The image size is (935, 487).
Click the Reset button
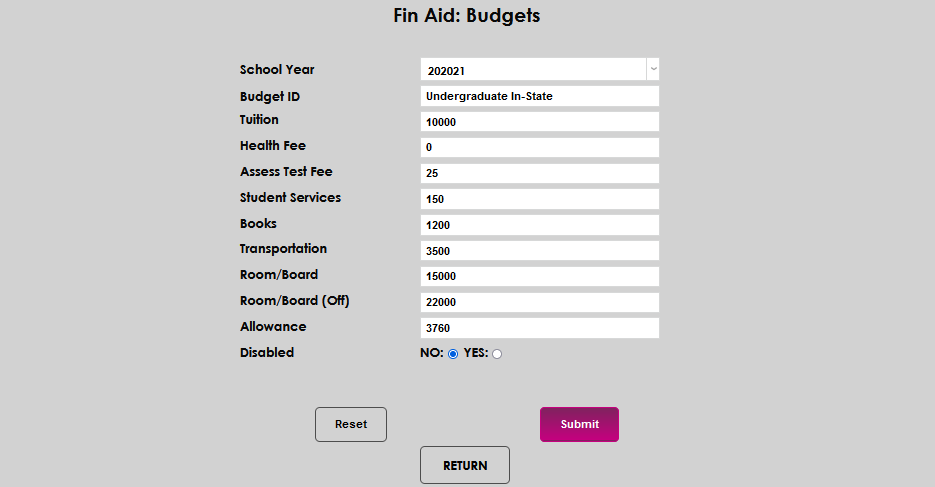coord(351,424)
